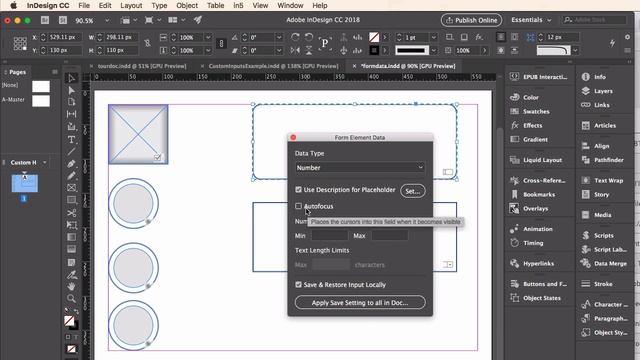The image size is (640, 360).
Task: Select the Hand tool
Action: pyautogui.click(x=71, y=287)
